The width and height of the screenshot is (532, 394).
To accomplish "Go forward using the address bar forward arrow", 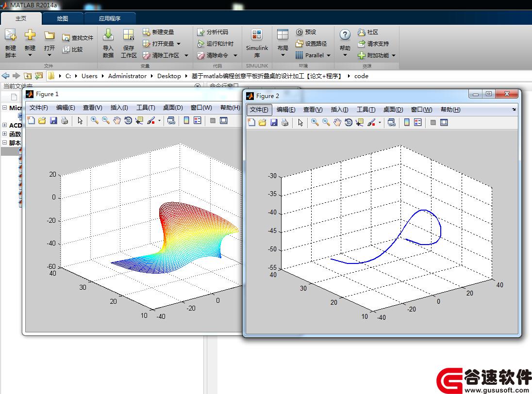I will 17,76.
